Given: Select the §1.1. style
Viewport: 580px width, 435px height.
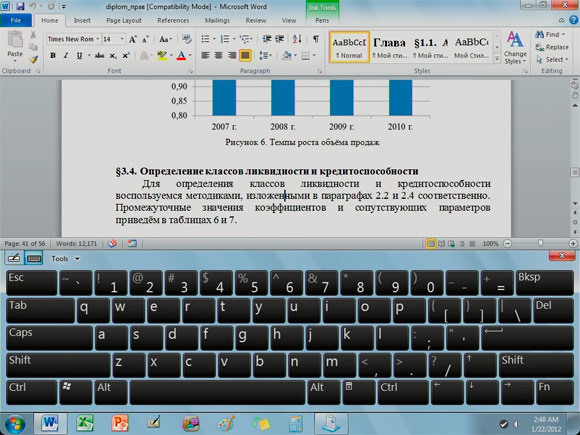Looking at the screenshot, I should [431, 47].
